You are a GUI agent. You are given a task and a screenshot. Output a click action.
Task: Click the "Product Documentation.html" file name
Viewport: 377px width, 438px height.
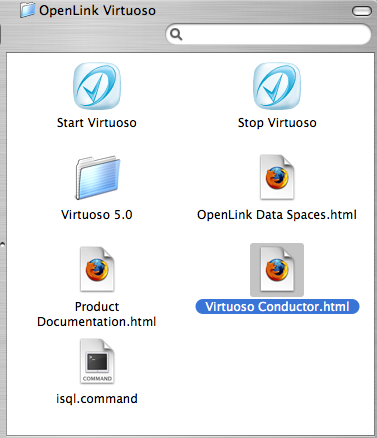click(97, 314)
